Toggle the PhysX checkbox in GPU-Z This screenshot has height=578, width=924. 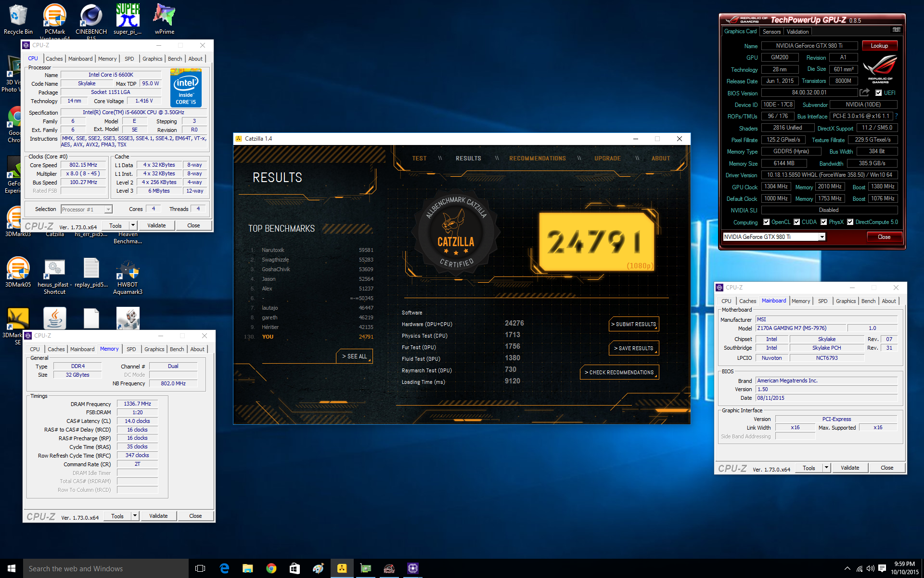click(824, 222)
